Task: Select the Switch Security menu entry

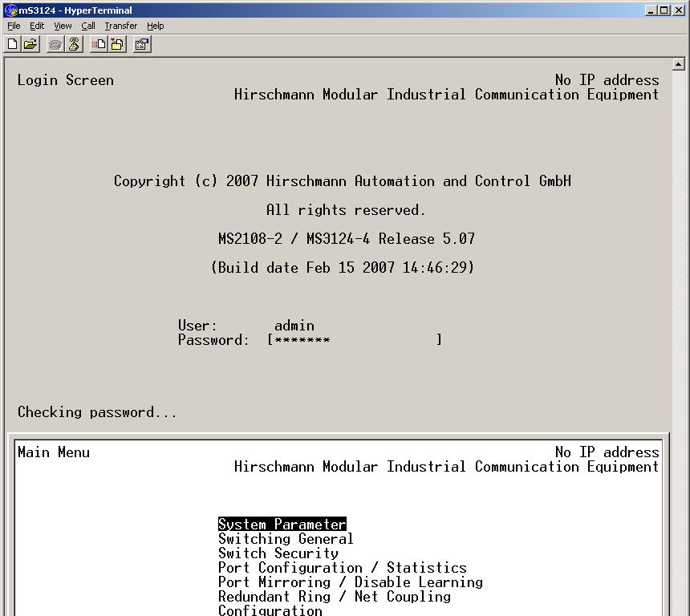Action: click(278, 553)
